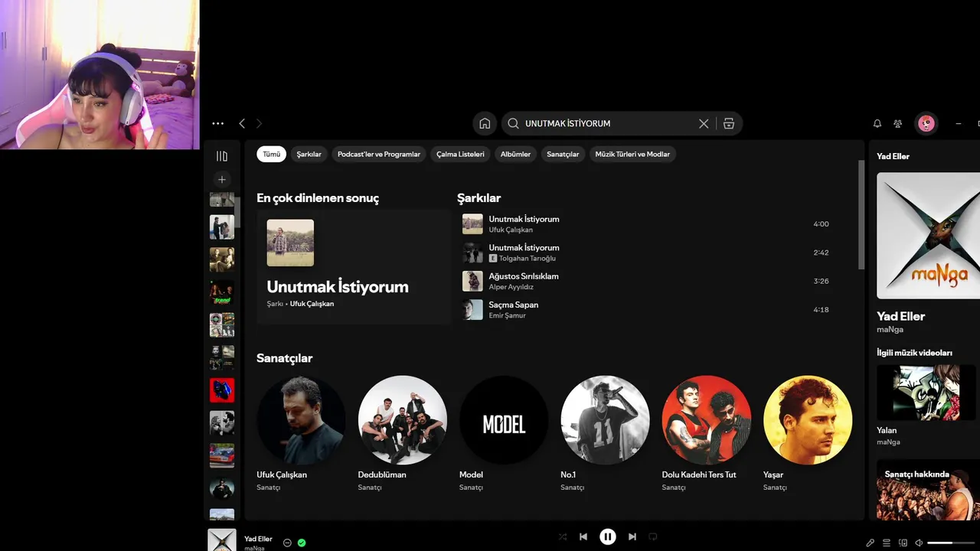Click the Sanatçılar section heading
The width and height of the screenshot is (980, 551).
coord(285,358)
